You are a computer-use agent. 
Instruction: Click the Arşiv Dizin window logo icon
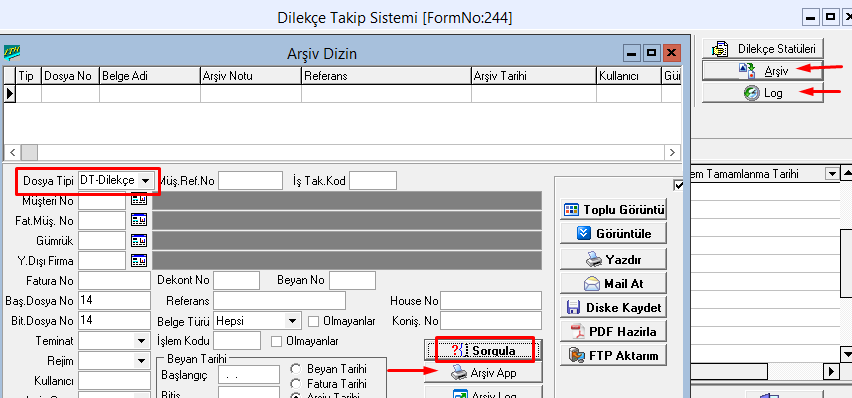(12, 52)
